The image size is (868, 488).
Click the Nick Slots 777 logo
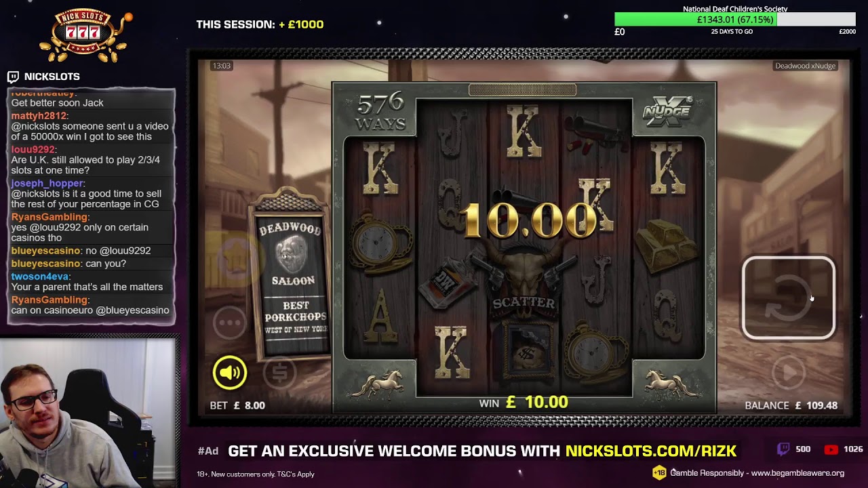click(x=85, y=36)
